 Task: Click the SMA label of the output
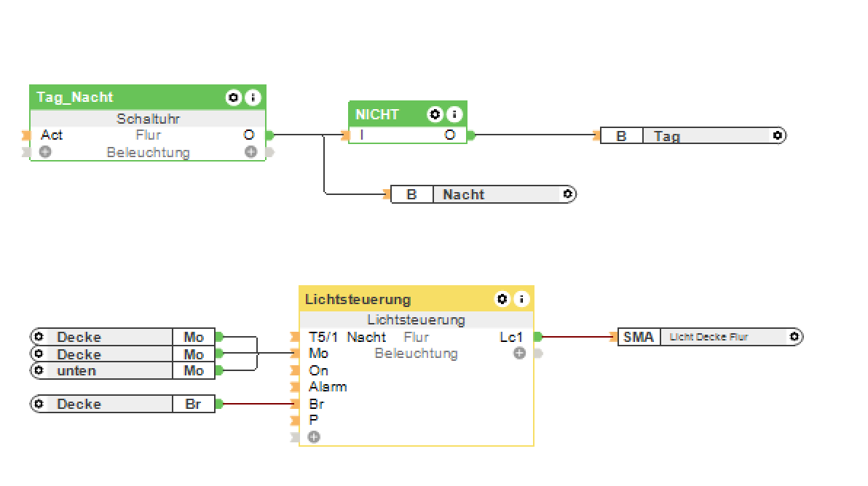click(x=639, y=337)
